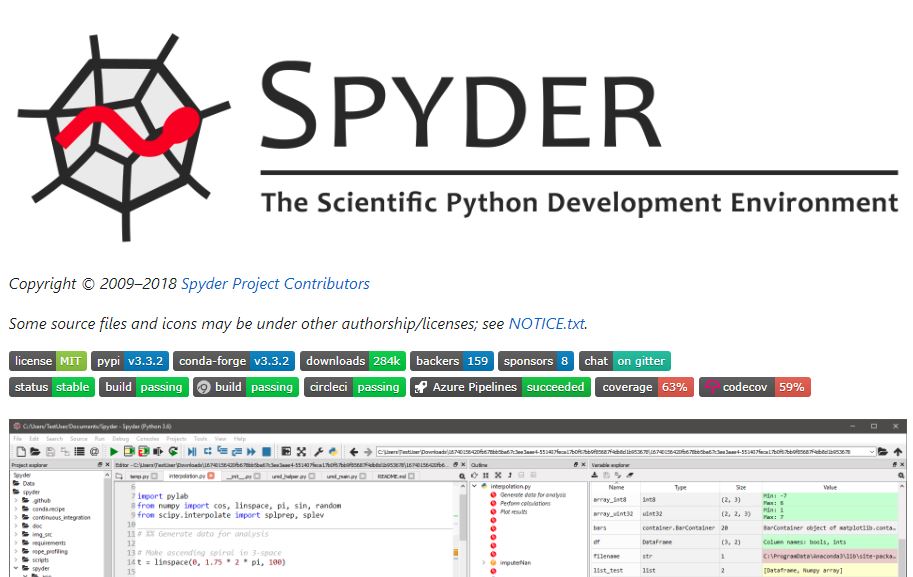Viewport: 913px width, 577px height.
Task: Open the Consoles menu in Spyder
Action: [x=147, y=438]
